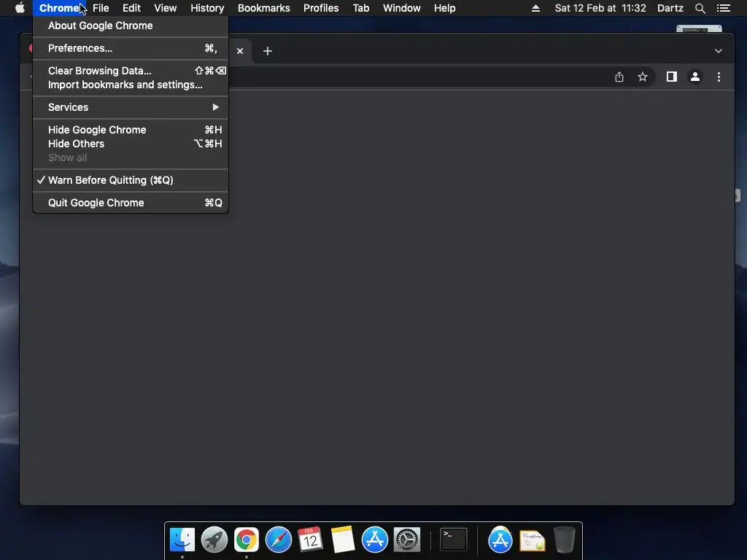Open the Trash in the Dock
The width and height of the screenshot is (747, 560).
pos(565,540)
